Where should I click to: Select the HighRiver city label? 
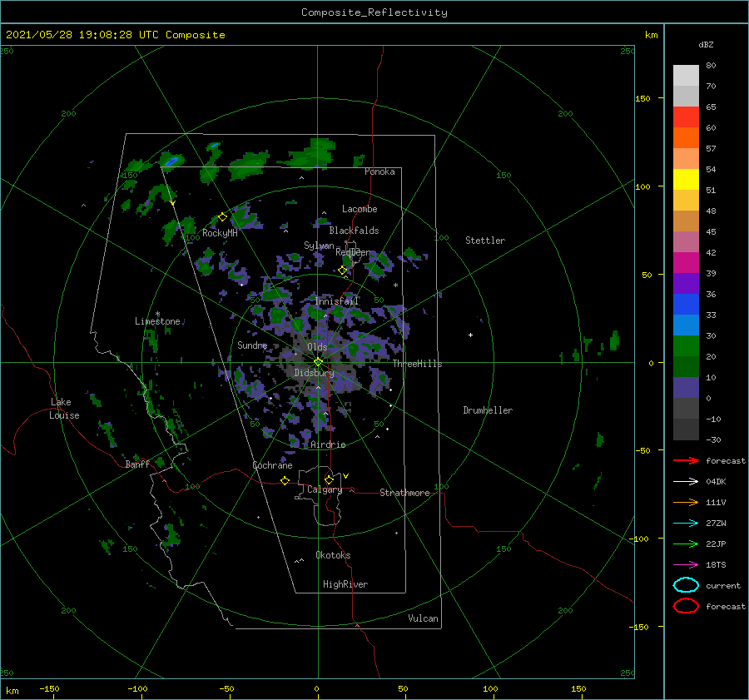coord(345,584)
